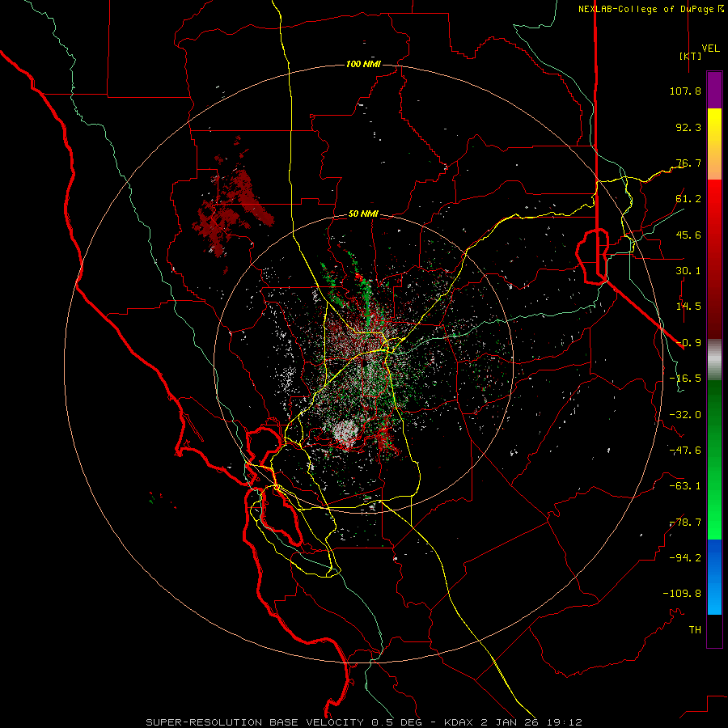Viewport: 728px width, 728px height.
Task: Click the [KT] units label
Action: click(691, 56)
